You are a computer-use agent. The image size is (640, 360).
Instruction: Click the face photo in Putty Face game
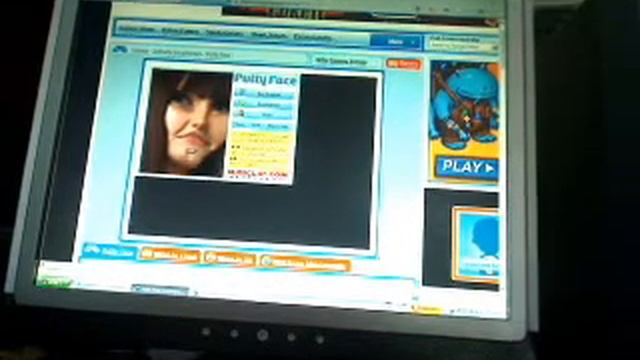pos(186,122)
